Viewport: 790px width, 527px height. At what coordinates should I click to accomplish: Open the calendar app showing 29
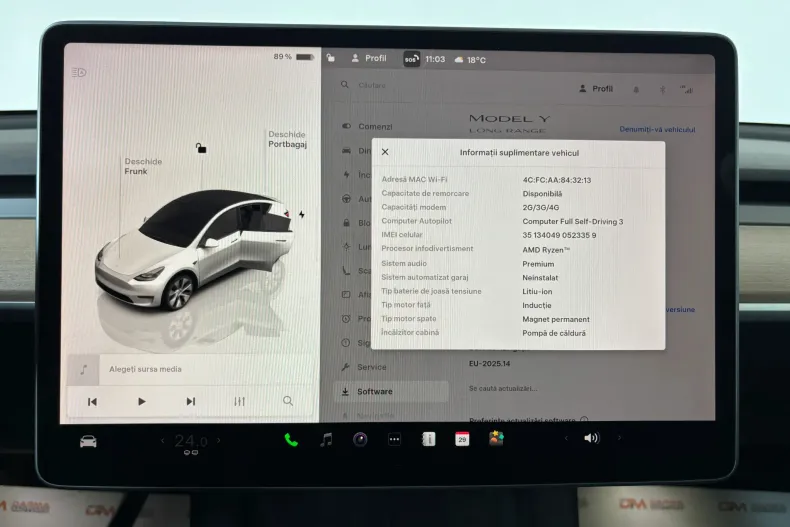462,439
